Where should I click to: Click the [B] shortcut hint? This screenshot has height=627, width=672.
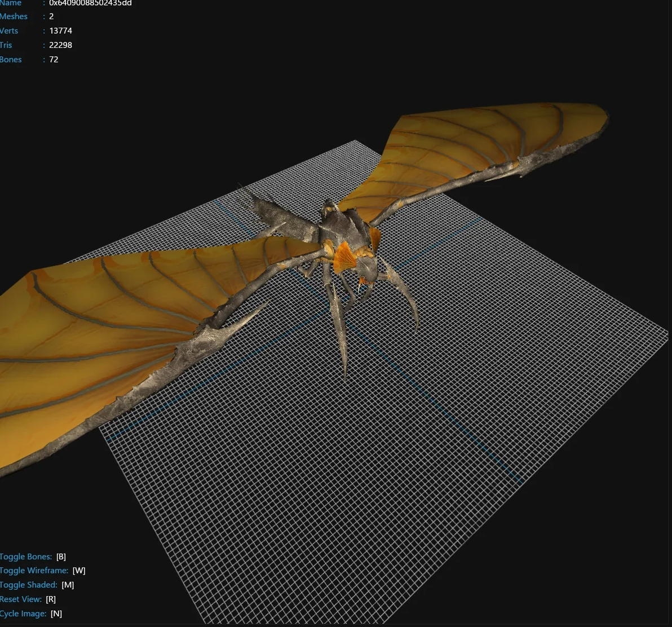61,557
